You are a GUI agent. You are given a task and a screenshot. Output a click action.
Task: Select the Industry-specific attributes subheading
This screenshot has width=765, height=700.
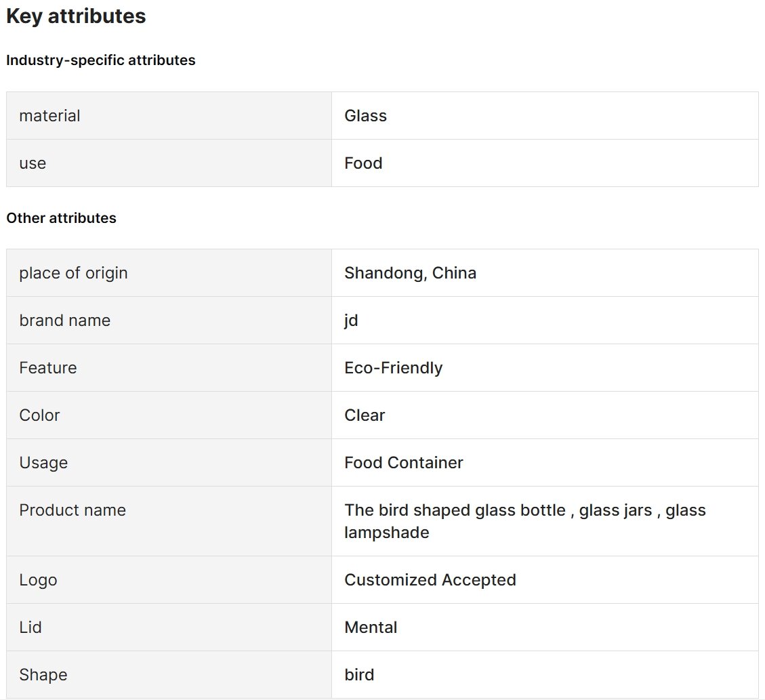coord(100,60)
